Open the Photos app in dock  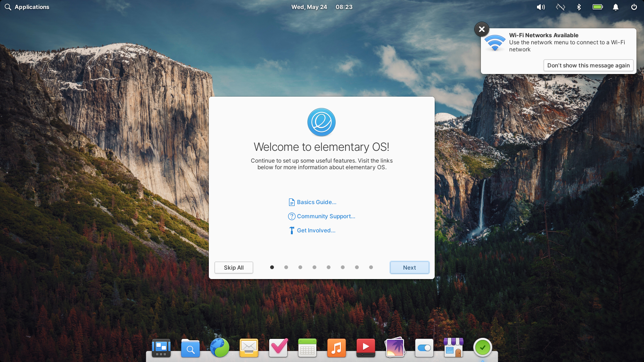pyautogui.click(x=395, y=348)
